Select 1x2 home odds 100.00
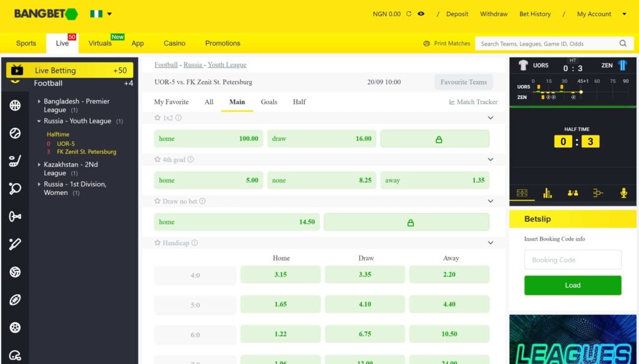The height and width of the screenshot is (364, 639). [208, 138]
